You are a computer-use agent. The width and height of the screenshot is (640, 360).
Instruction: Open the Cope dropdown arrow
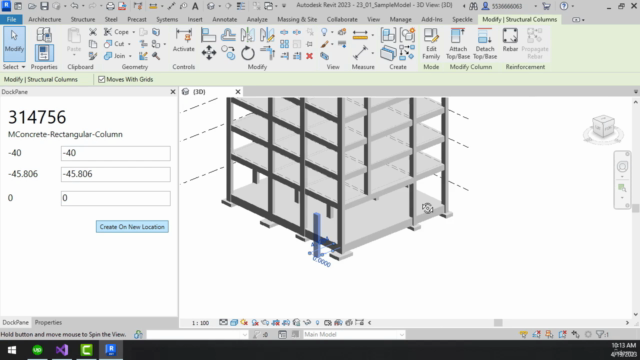133,32
